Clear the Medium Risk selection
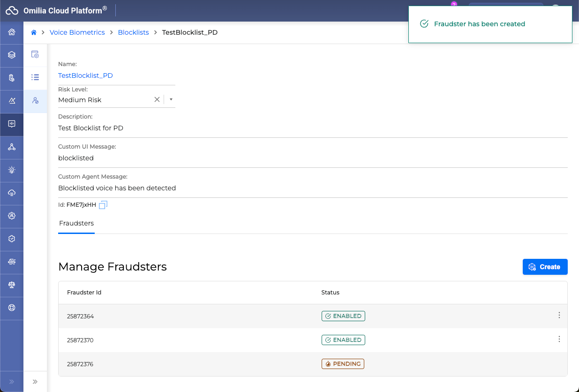579x392 pixels. point(157,99)
